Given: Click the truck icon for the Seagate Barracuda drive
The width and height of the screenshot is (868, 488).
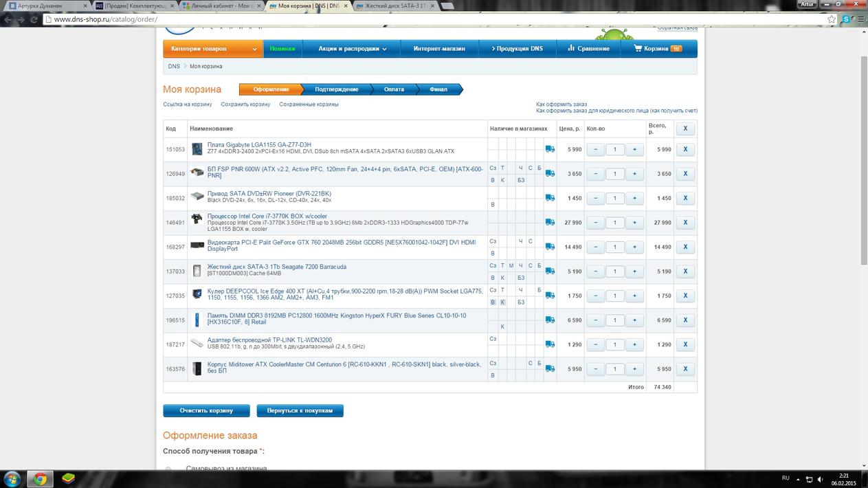Looking at the screenshot, I should (x=550, y=271).
